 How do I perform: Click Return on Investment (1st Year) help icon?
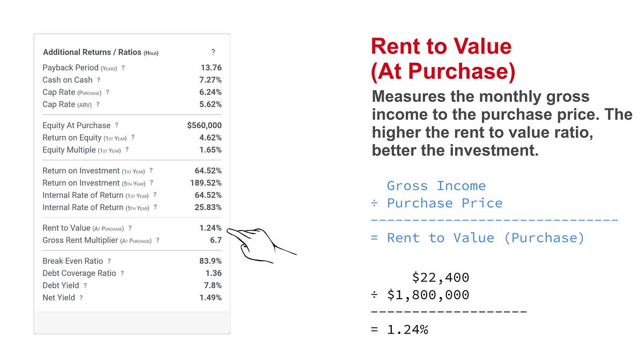(150, 171)
